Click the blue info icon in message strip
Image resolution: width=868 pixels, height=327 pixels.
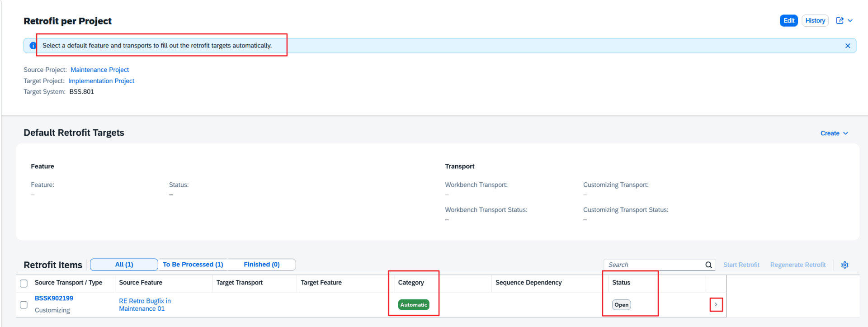pyautogui.click(x=33, y=46)
